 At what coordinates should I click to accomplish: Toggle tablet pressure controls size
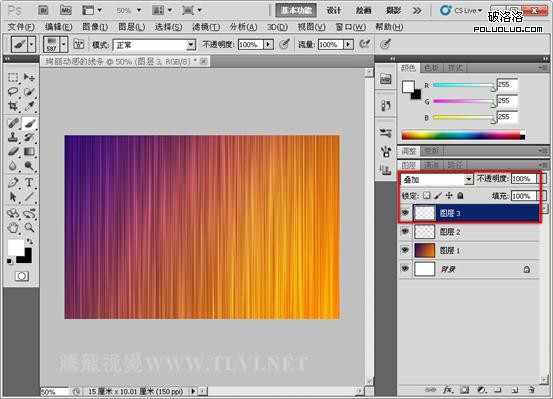(x=386, y=44)
